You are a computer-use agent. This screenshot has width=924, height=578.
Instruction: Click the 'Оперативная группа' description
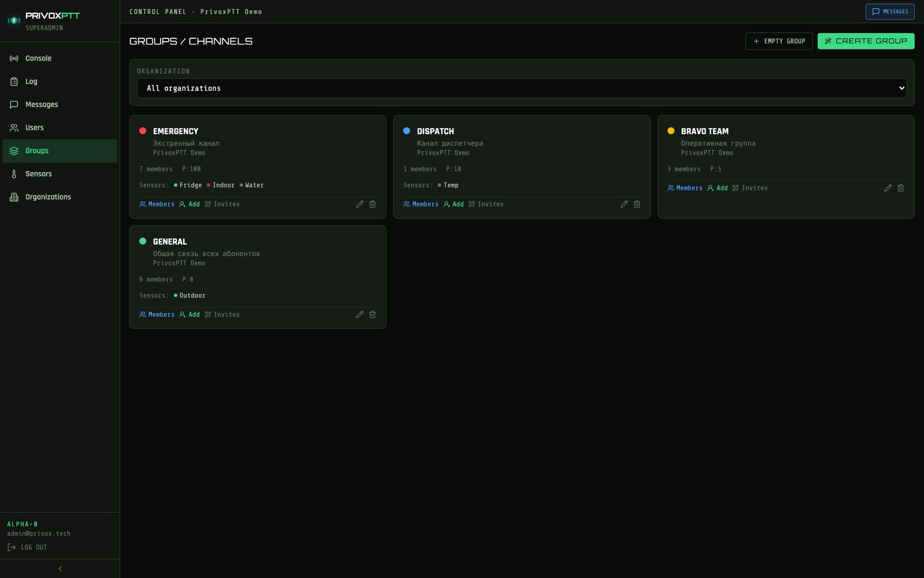point(718,143)
